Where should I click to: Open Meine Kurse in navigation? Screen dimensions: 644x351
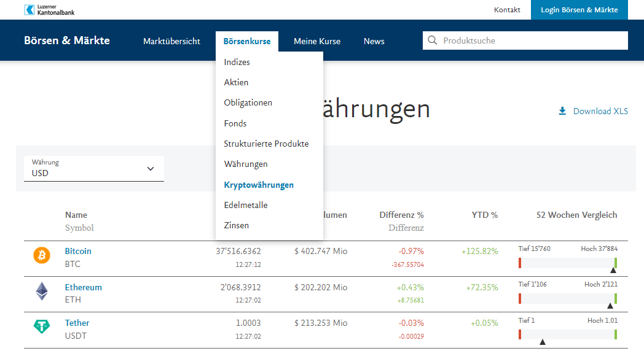pyautogui.click(x=317, y=41)
